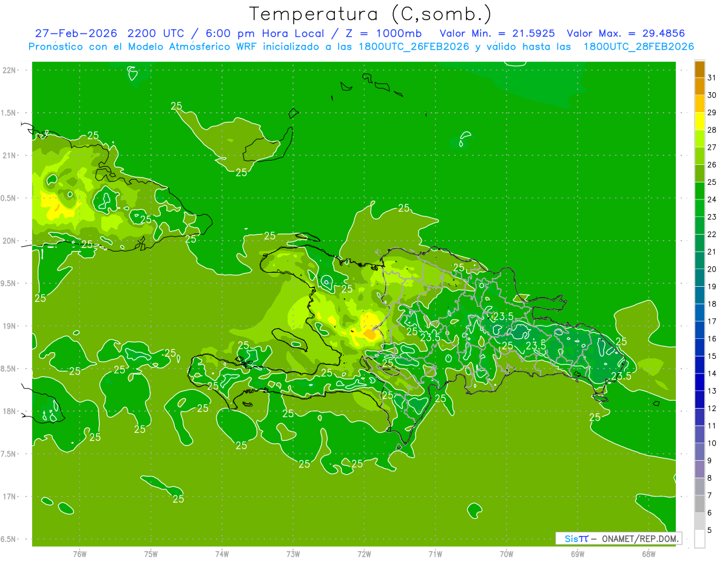Click the "71W" longitude axis label

coord(435,554)
